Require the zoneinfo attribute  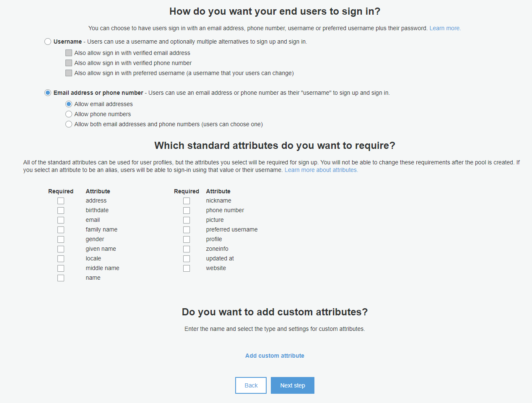tap(187, 249)
